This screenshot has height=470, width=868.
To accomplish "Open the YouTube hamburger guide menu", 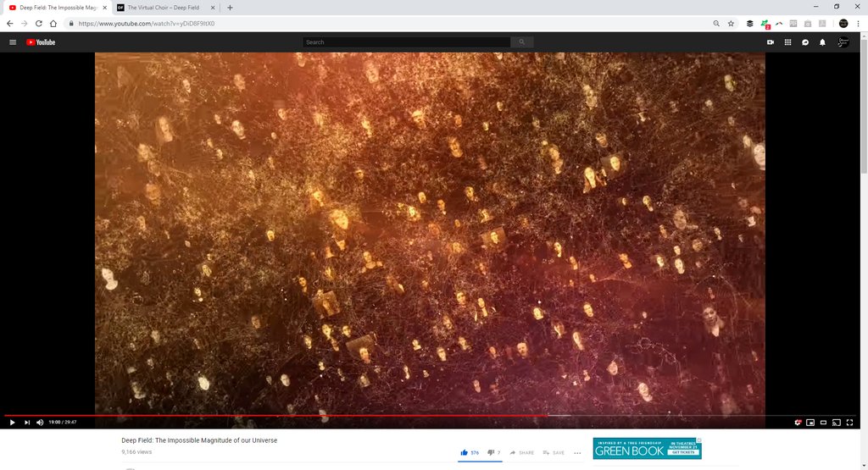I will click(x=13, y=42).
